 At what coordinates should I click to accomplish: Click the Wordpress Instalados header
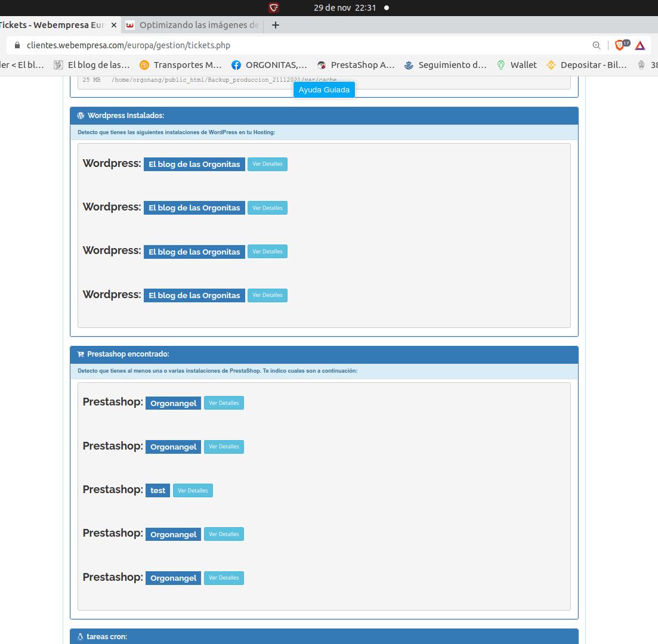click(324, 116)
